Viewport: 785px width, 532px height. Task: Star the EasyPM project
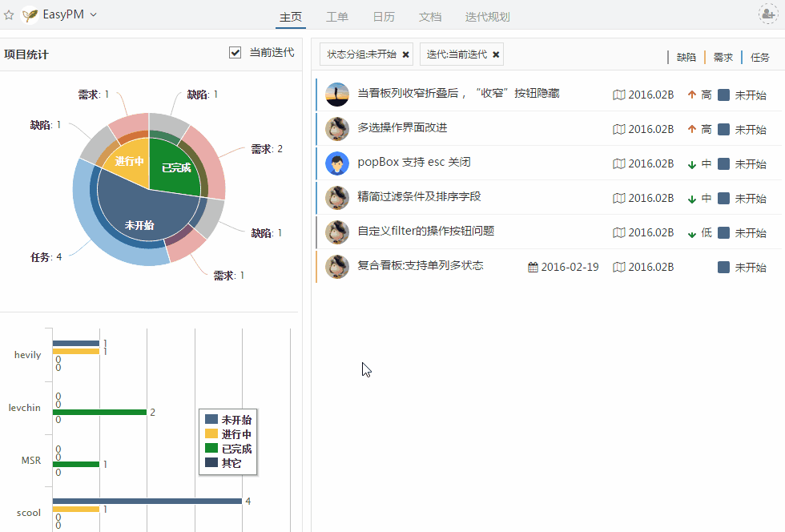(9, 15)
